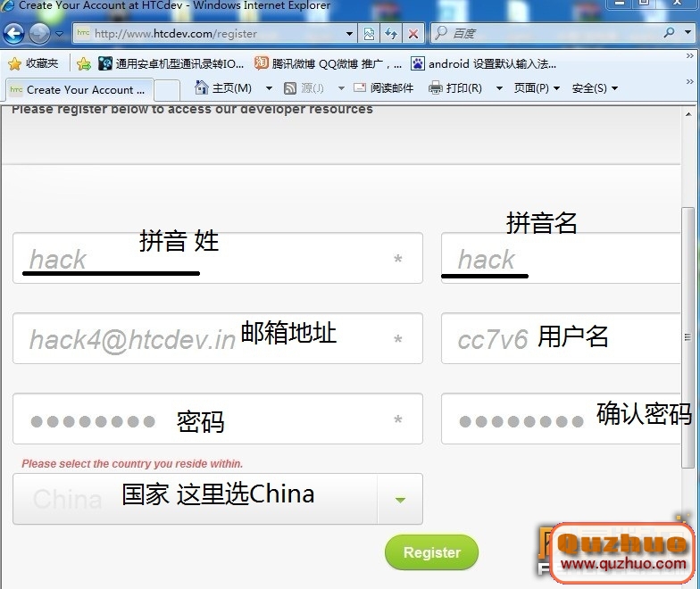Expand the 打印(R) print options arrow
The image size is (700, 589).
pyautogui.click(x=500, y=88)
